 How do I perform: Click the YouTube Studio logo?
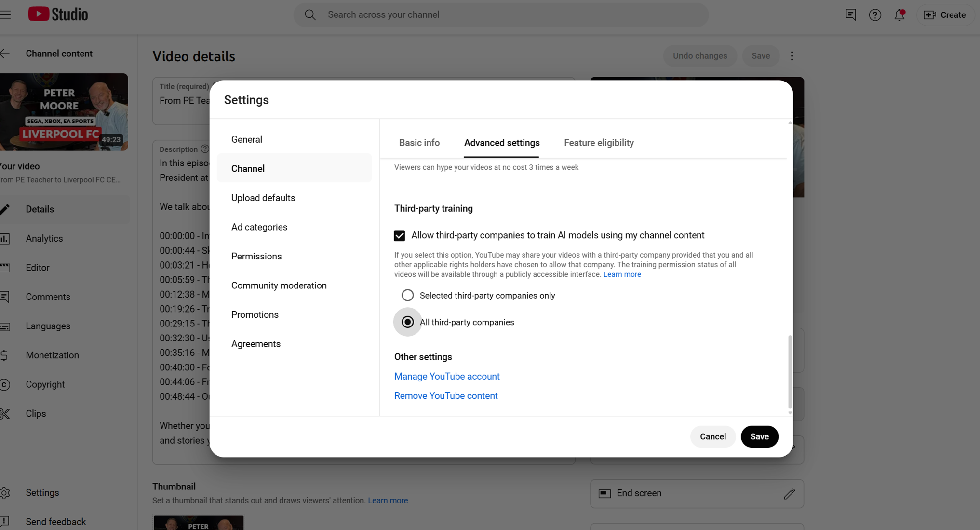point(58,14)
